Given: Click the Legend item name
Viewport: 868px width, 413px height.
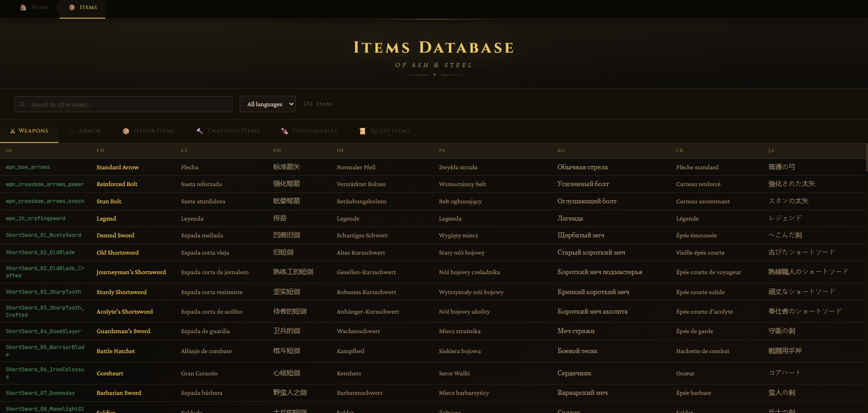Looking at the screenshot, I should coord(106,218).
